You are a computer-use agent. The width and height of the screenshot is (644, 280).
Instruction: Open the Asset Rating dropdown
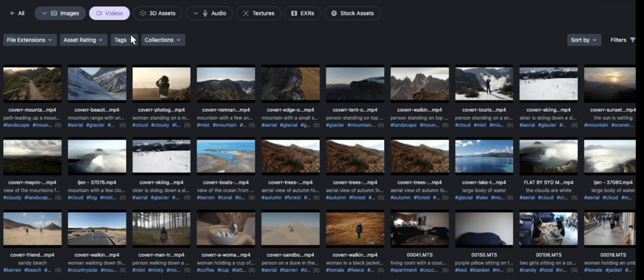(x=84, y=40)
